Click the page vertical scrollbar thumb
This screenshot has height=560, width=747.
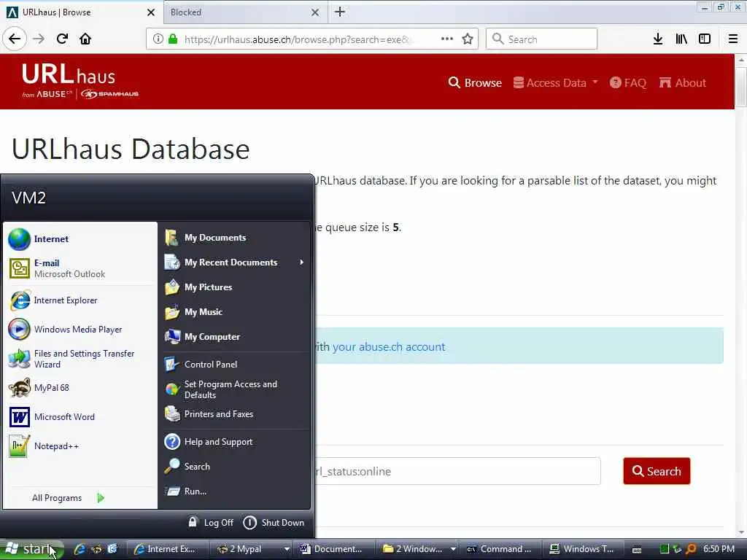coord(741,87)
